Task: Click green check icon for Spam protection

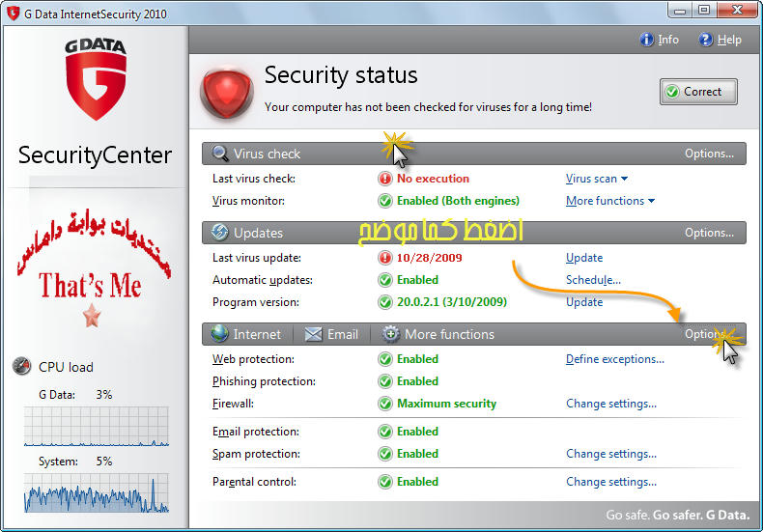Action: click(385, 454)
